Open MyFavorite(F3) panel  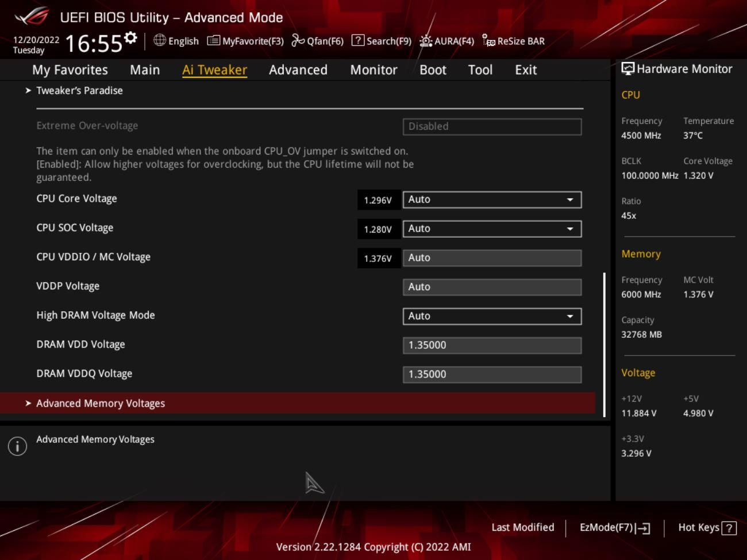pyautogui.click(x=245, y=41)
